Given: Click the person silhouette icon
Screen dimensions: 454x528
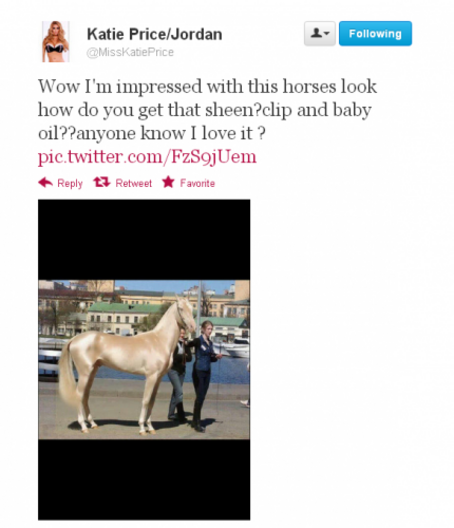Looking at the screenshot, I should click(x=316, y=33).
